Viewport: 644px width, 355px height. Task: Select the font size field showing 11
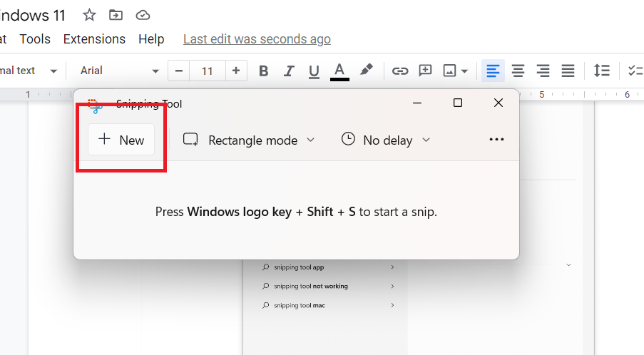[207, 71]
